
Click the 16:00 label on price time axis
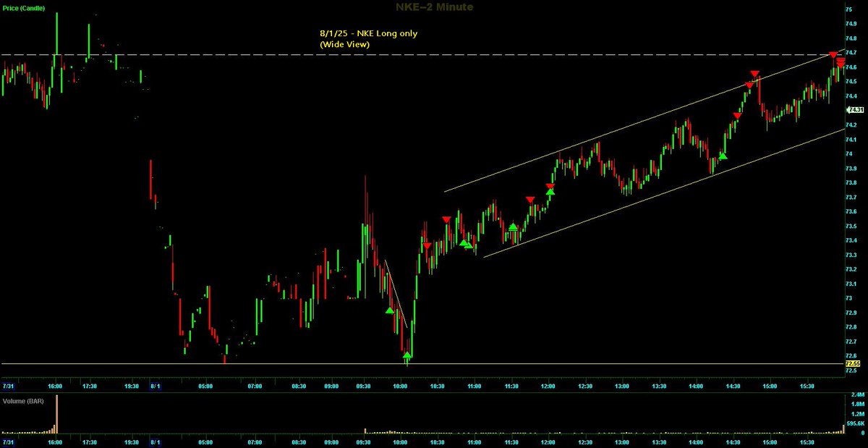point(55,386)
